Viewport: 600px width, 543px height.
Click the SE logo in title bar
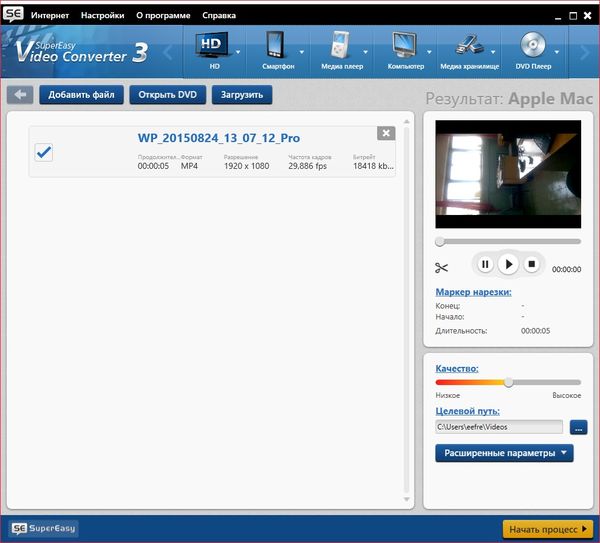click(x=13, y=14)
